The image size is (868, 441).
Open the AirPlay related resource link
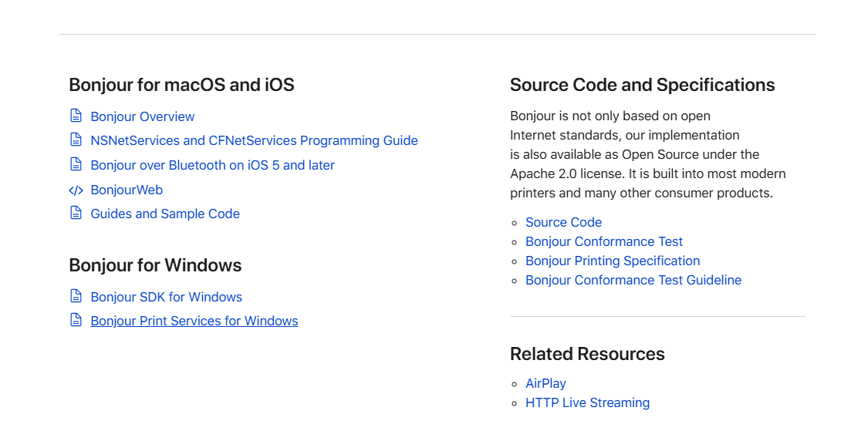click(545, 383)
